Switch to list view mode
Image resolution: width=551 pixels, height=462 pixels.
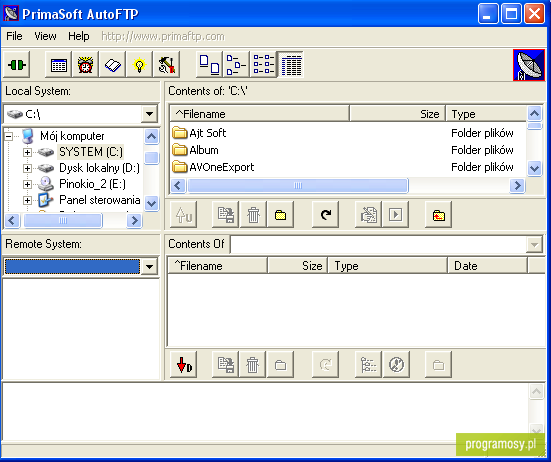pyautogui.click(x=264, y=65)
